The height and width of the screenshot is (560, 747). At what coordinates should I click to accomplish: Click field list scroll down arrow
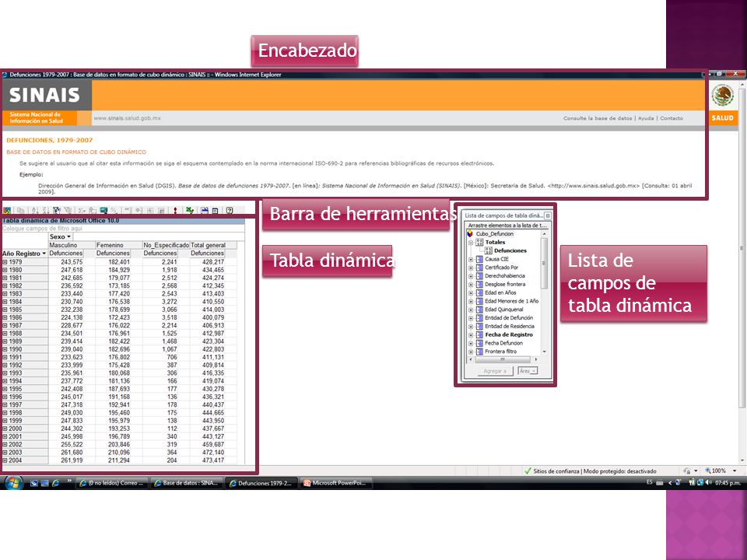[x=544, y=352]
